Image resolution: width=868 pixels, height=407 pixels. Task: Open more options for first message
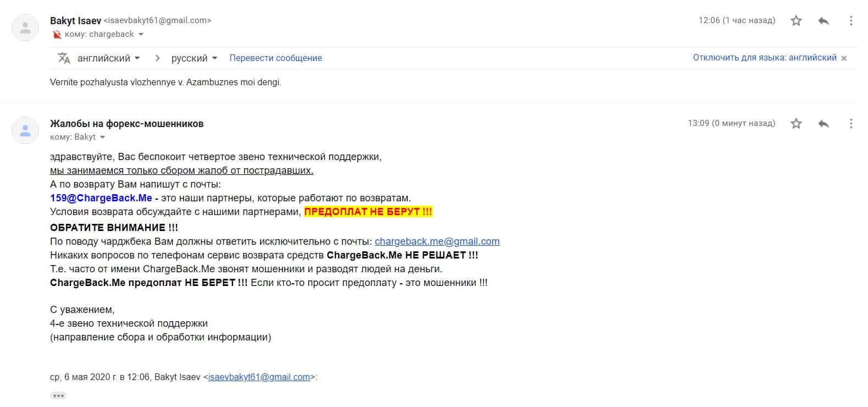851,21
